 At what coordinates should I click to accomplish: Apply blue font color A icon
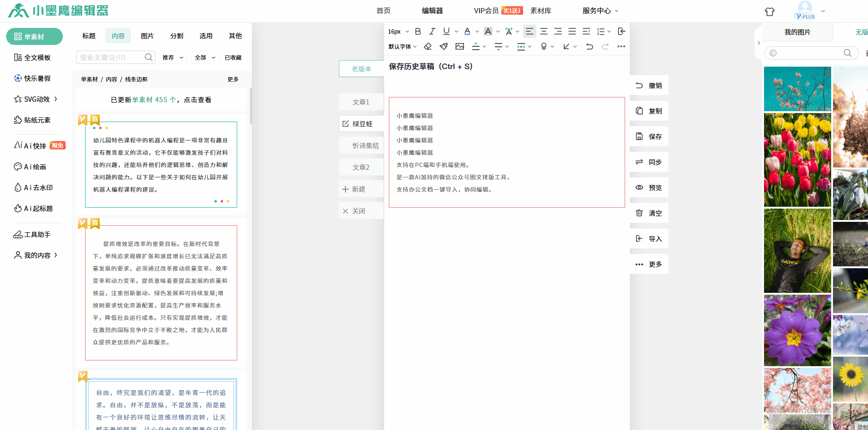click(x=467, y=31)
